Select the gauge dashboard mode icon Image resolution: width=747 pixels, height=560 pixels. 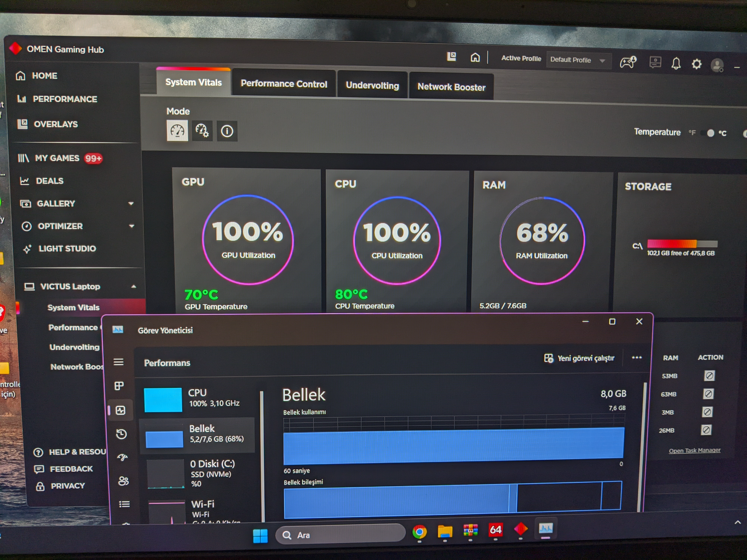[177, 130]
